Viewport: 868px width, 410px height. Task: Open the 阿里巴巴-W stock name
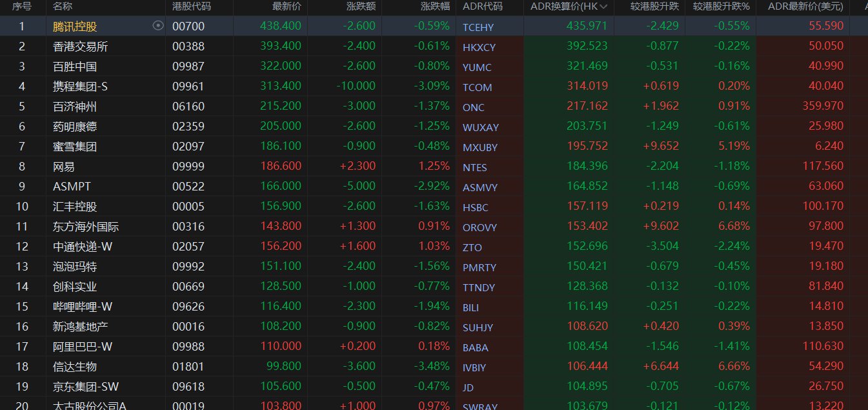(x=83, y=347)
